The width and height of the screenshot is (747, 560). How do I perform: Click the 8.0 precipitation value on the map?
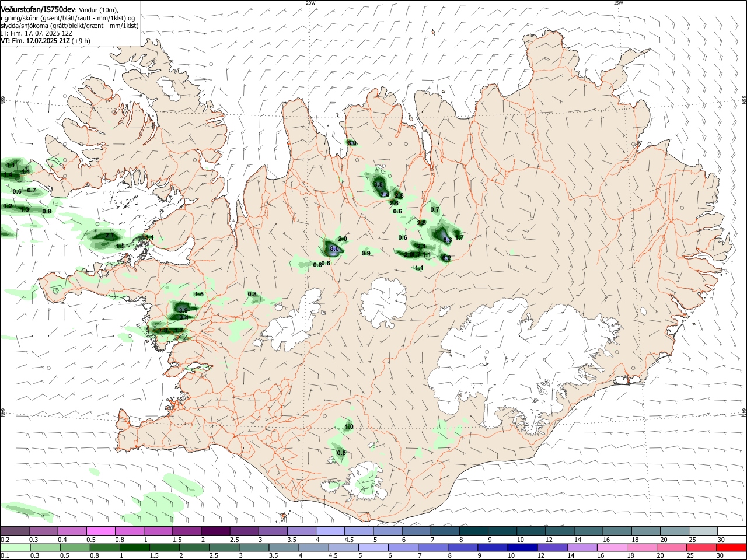334,249
